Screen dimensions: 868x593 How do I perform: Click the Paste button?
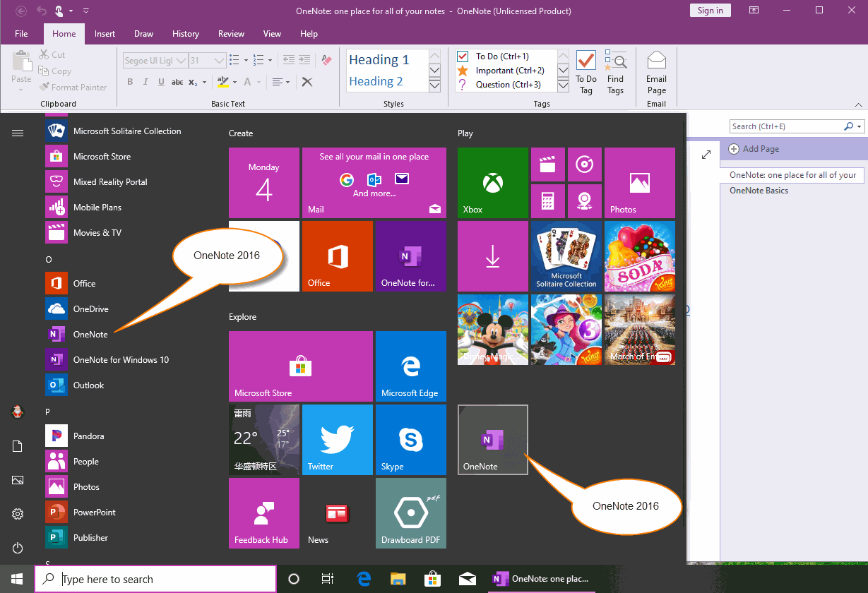click(x=21, y=69)
